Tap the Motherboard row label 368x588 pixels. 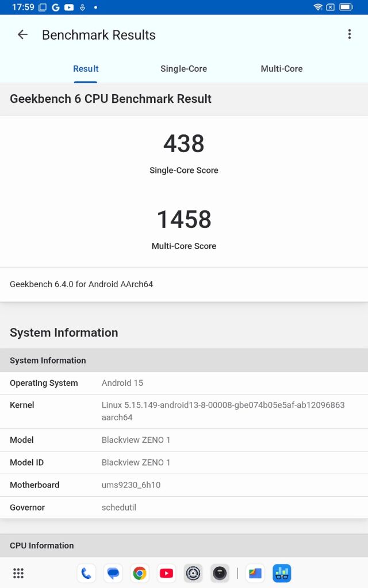pos(34,485)
